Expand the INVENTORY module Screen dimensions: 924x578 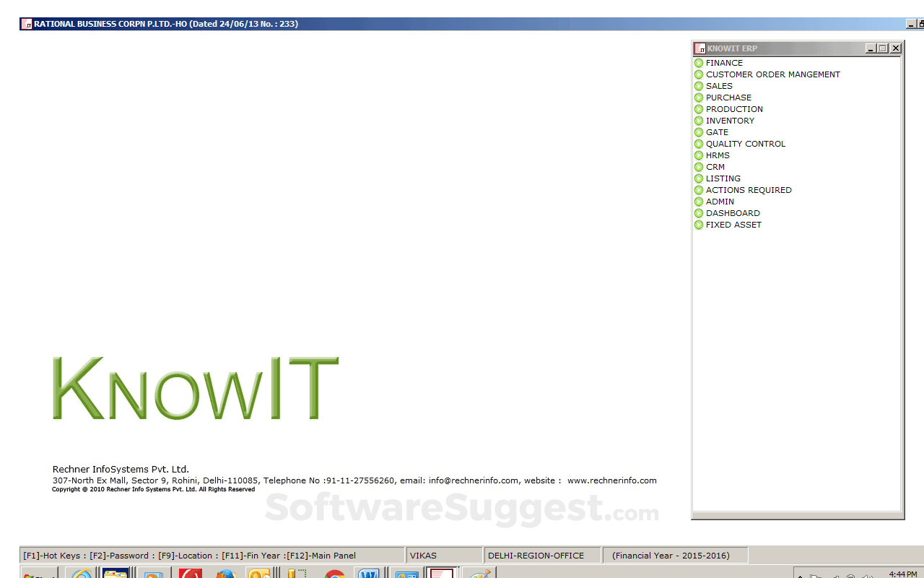pos(730,121)
